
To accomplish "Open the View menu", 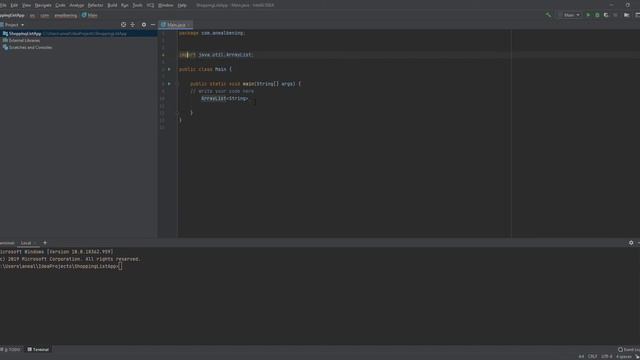I will coord(27,5).
